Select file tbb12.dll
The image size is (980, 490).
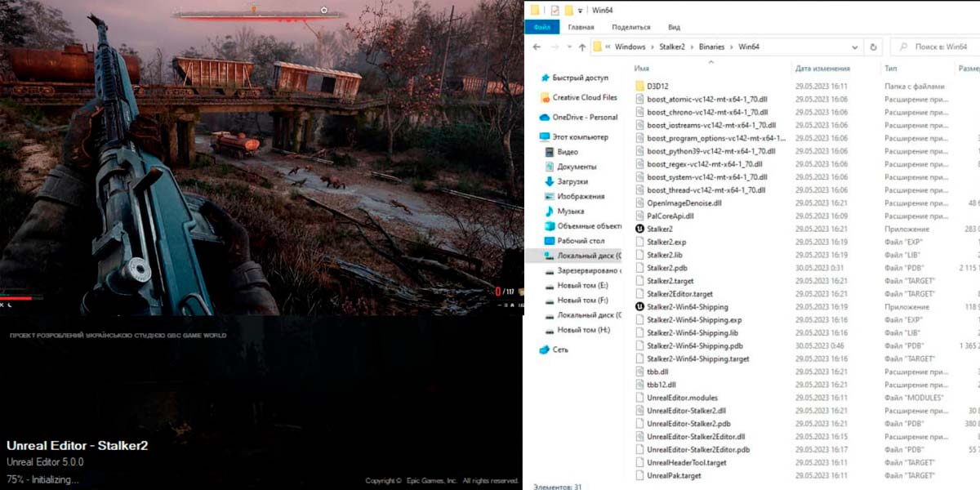click(x=661, y=385)
